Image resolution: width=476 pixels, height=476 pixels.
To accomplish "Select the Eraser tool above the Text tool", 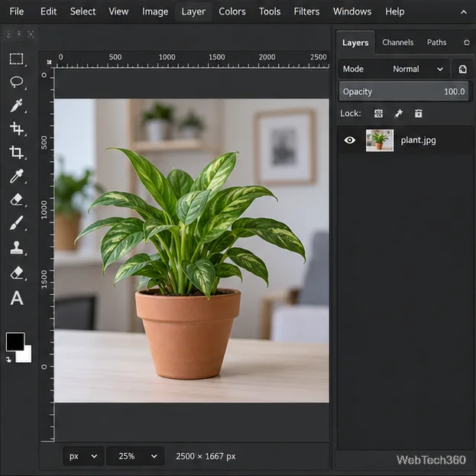I will click(x=16, y=273).
